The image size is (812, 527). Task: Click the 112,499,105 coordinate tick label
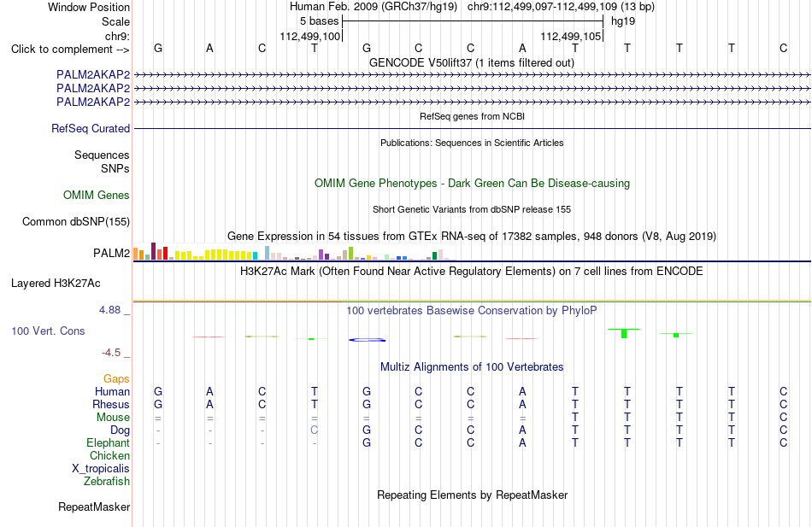(x=571, y=36)
